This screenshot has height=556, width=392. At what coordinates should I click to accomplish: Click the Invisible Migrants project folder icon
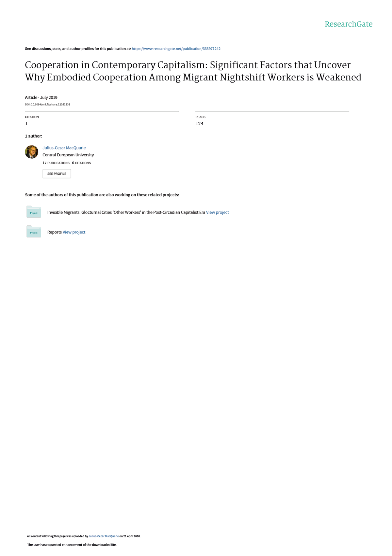[34, 212]
